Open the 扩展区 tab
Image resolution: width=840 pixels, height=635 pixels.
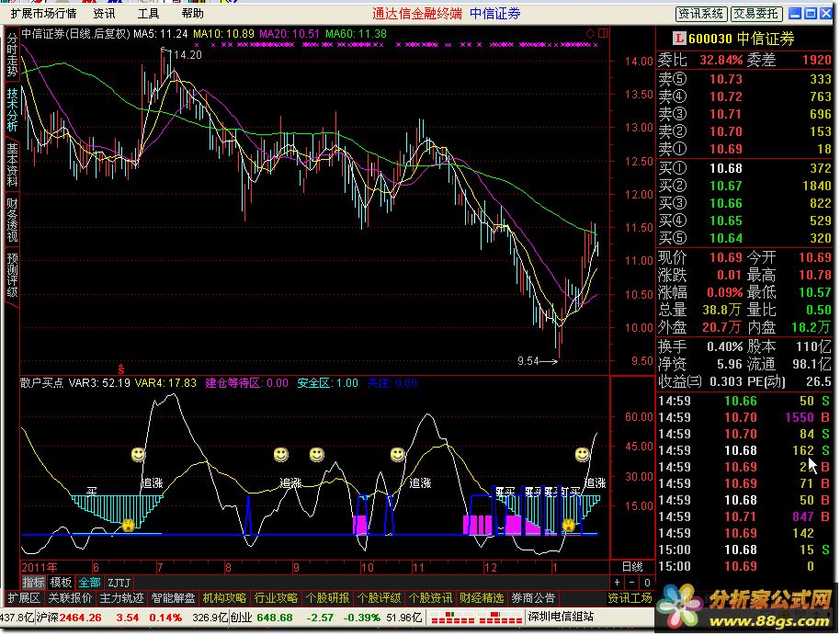24,597
